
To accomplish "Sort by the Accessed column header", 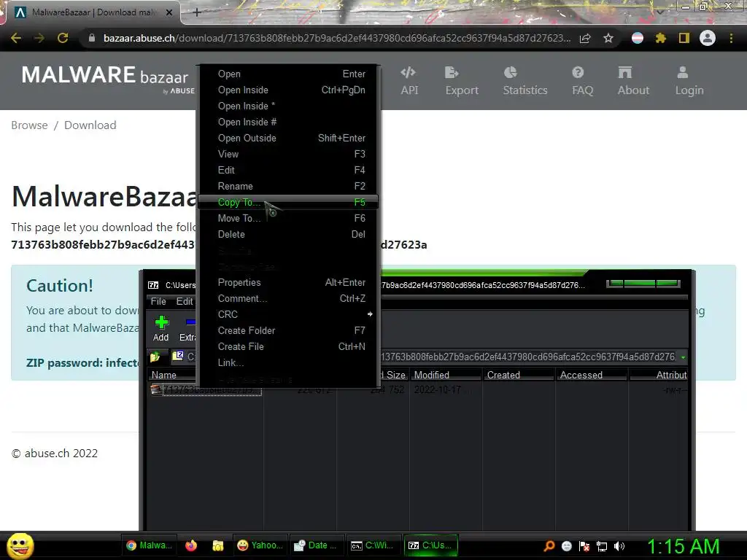I will point(591,376).
